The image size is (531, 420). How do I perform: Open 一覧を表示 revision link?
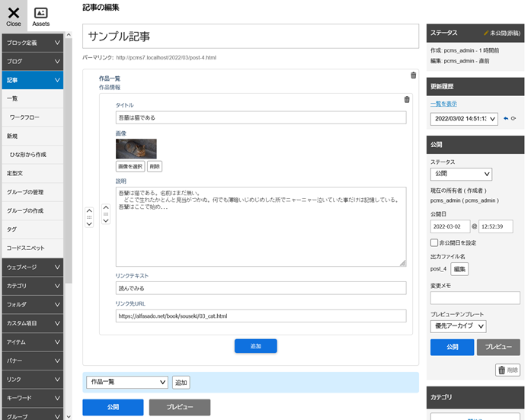(x=443, y=104)
